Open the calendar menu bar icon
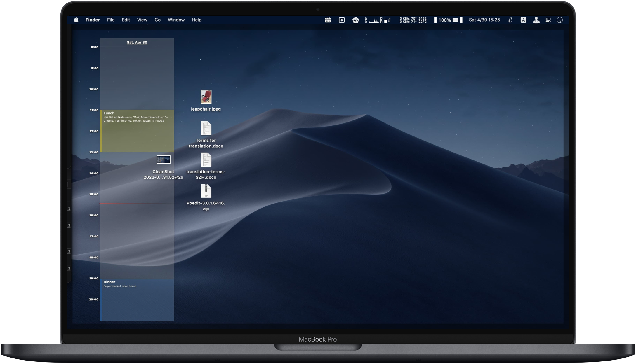This screenshot has width=636, height=364. [x=328, y=20]
